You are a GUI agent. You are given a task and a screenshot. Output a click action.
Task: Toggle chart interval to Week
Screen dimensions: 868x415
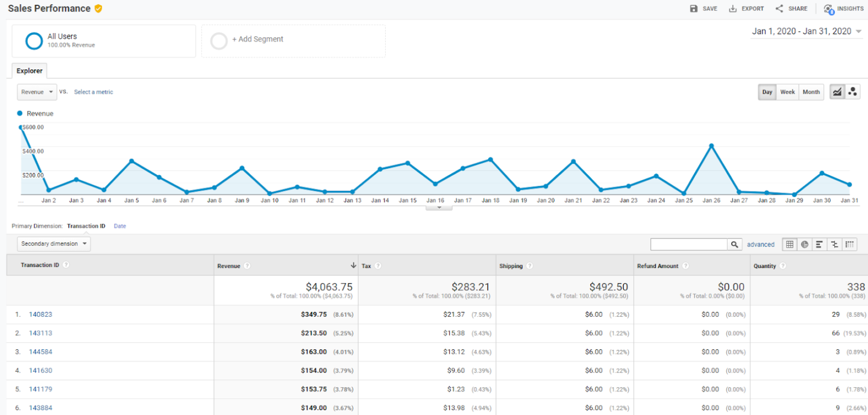click(787, 92)
